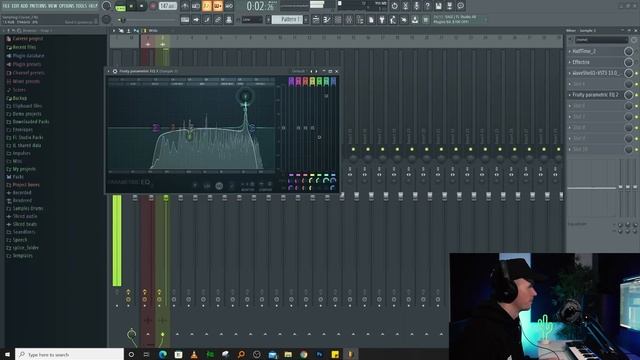The image size is (640, 360).
Task: Click the save floppy disk icon
Action: point(438,6)
